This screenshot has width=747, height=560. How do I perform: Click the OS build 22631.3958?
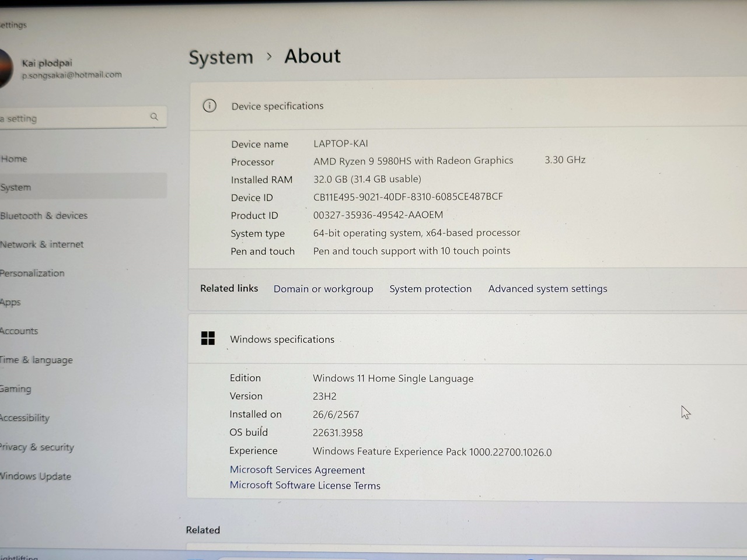point(337,433)
